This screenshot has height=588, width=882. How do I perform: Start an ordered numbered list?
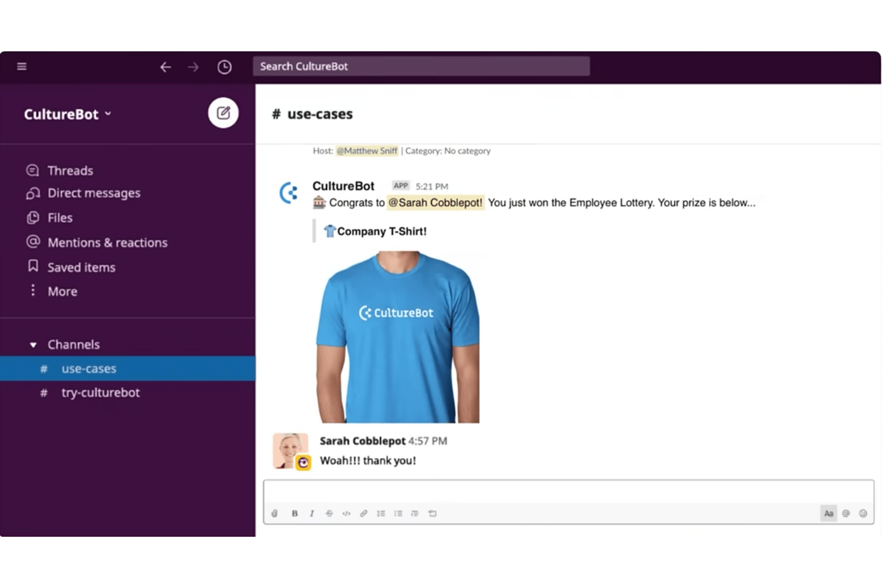point(381,514)
